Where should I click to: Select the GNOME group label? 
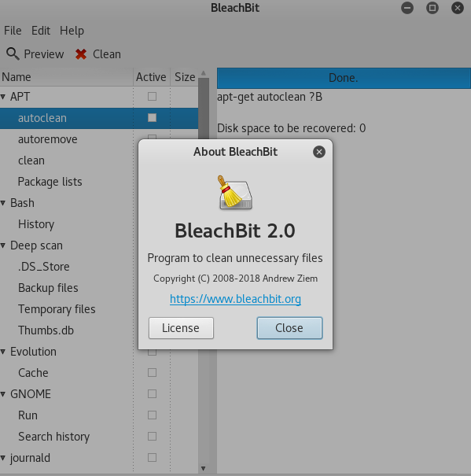[x=31, y=394]
